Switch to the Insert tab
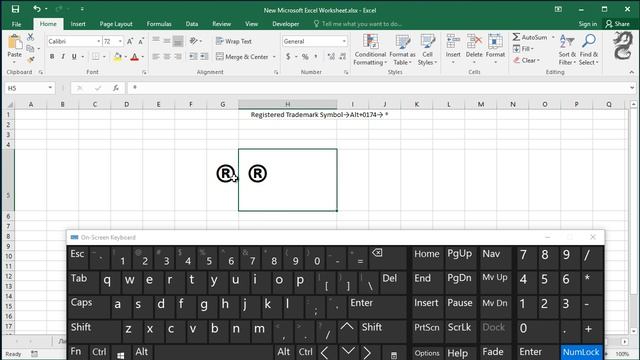 click(78, 24)
